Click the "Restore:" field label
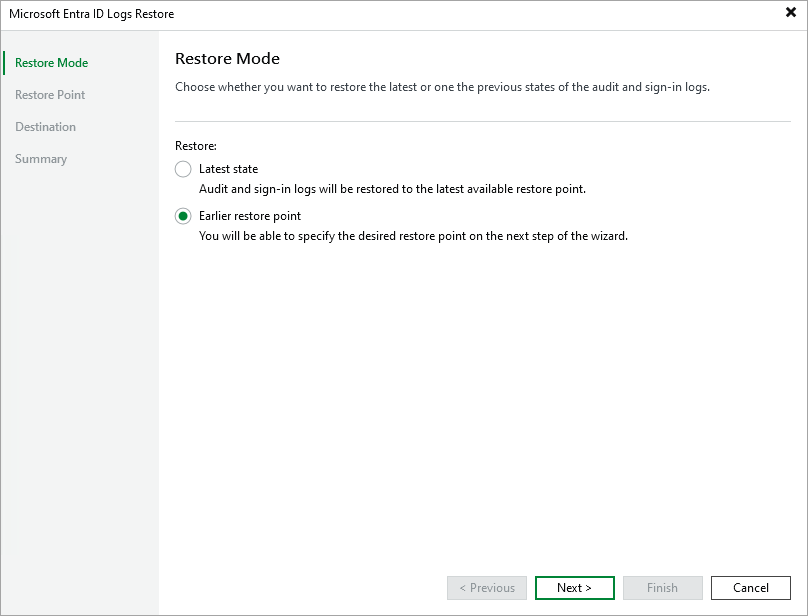 pyautogui.click(x=193, y=145)
